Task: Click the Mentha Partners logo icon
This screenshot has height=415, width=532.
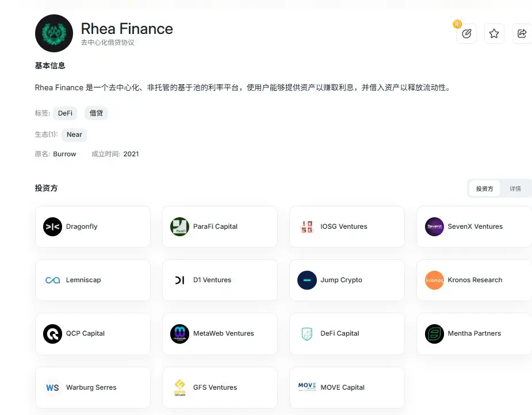Action: click(x=434, y=334)
